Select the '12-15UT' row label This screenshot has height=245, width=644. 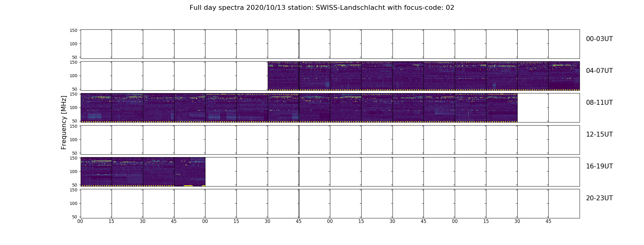pyautogui.click(x=599, y=134)
